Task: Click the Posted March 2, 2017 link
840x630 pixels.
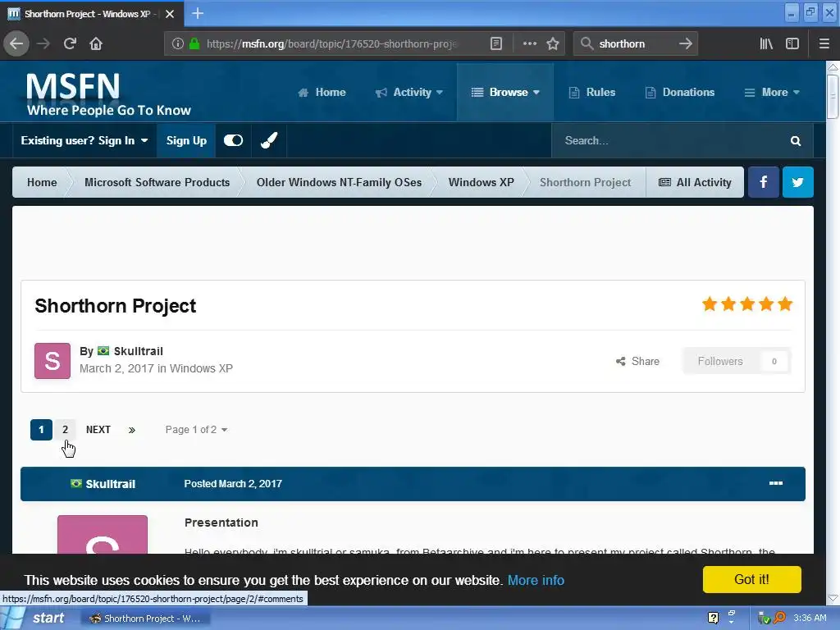Action: [233, 484]
